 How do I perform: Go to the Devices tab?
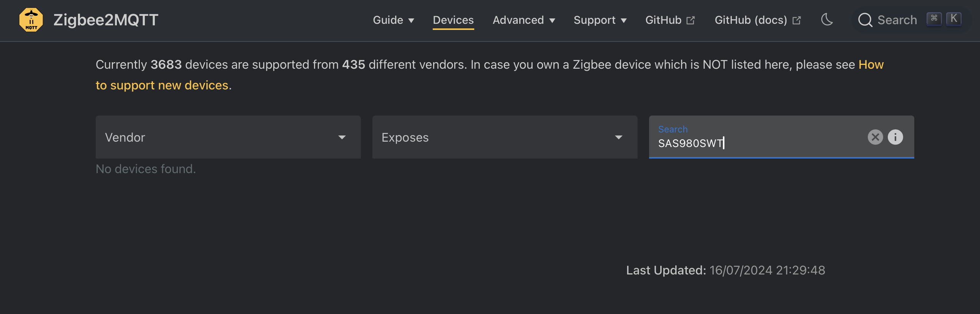pyautogui.click(x=453, y=20)
